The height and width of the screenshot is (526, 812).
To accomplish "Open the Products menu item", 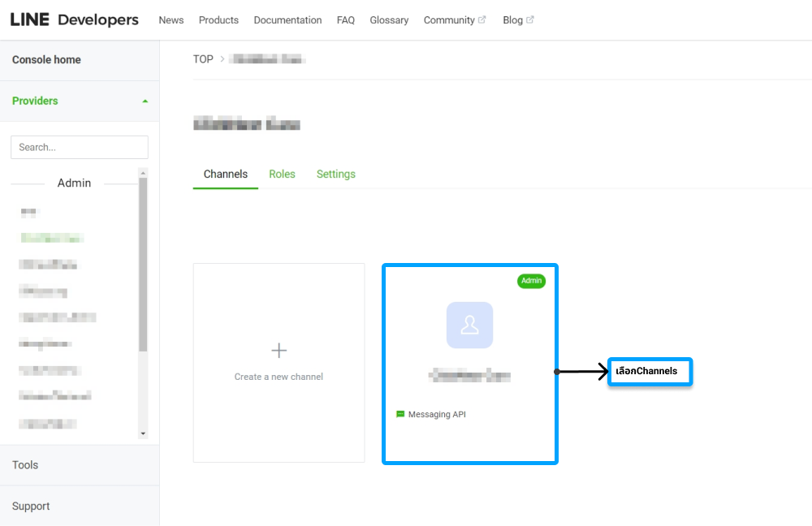I will 218,19.
